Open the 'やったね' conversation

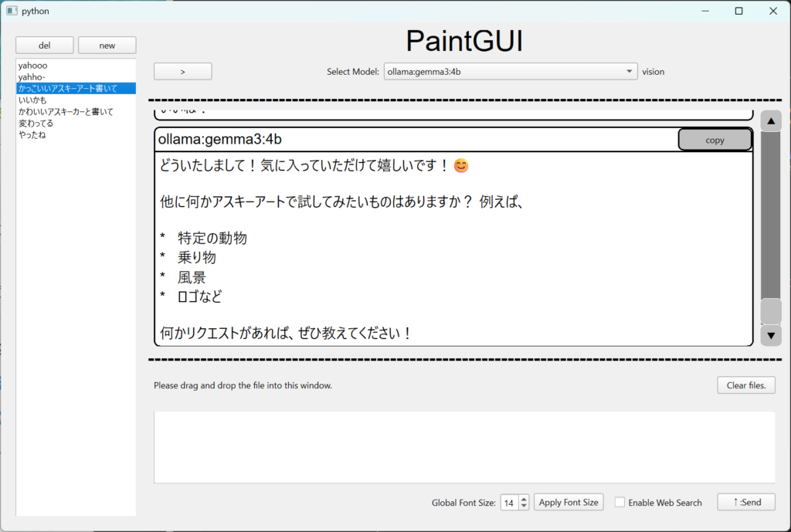click(32, 135)
